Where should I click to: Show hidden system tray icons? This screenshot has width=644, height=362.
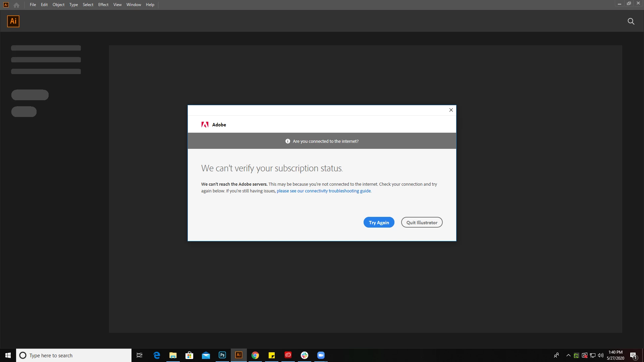tap(568, 355)
